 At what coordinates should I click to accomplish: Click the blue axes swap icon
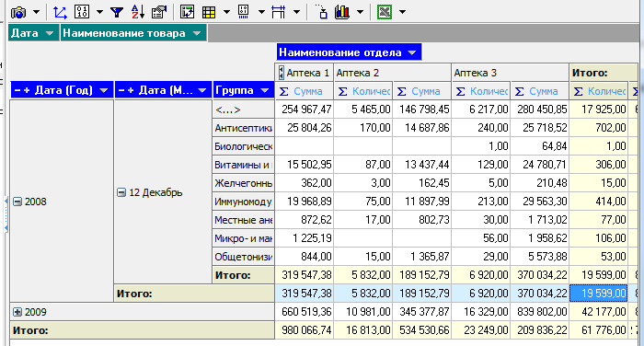(x=60, y=12)
